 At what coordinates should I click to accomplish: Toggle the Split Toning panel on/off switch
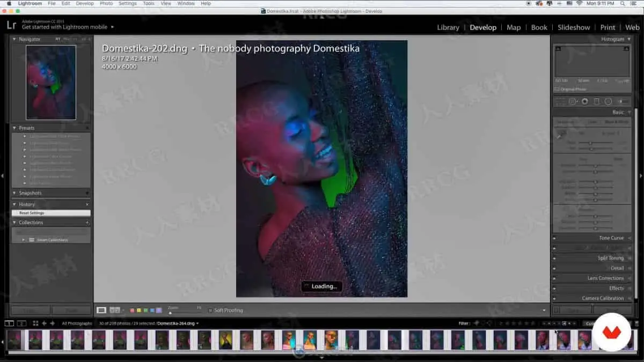(x=555, y=258)
